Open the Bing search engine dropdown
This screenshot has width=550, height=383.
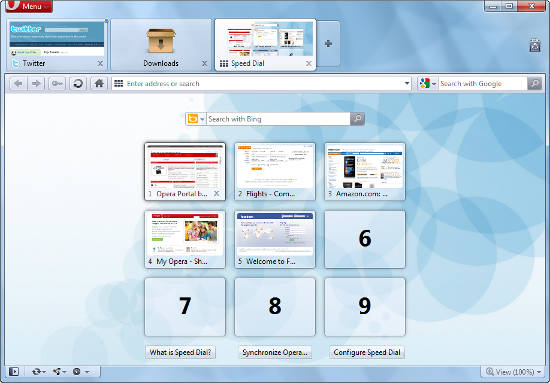pos(196,119)
